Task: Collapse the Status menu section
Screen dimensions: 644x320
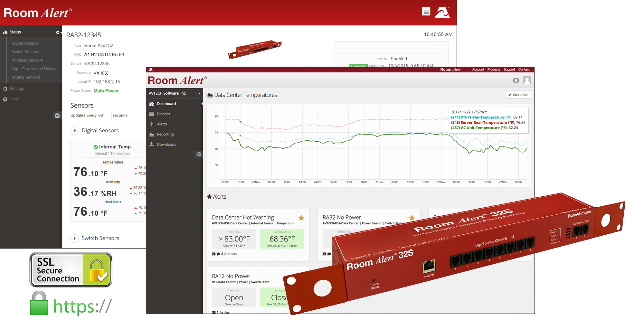Action: (58, 32)
